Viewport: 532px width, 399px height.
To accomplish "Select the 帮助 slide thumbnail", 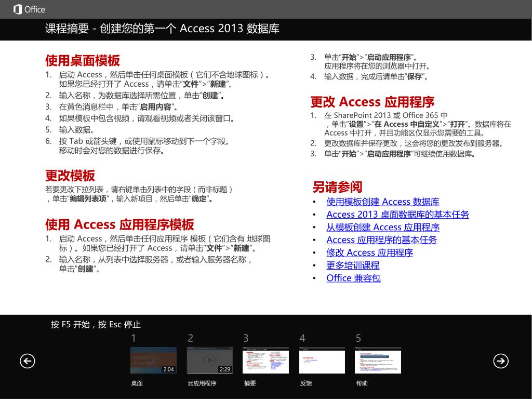I will tap(378, 361).
